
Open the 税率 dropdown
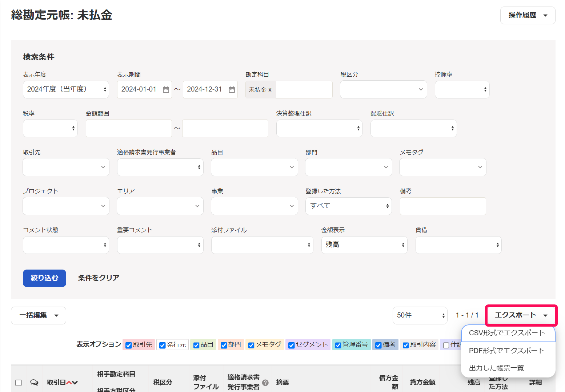[x=50, y=128]
